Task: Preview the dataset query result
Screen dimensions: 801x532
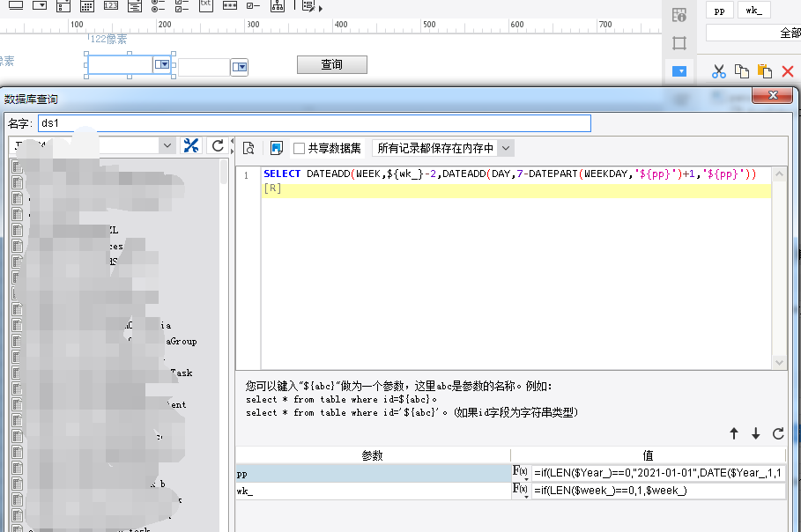Action: [248, 148]
